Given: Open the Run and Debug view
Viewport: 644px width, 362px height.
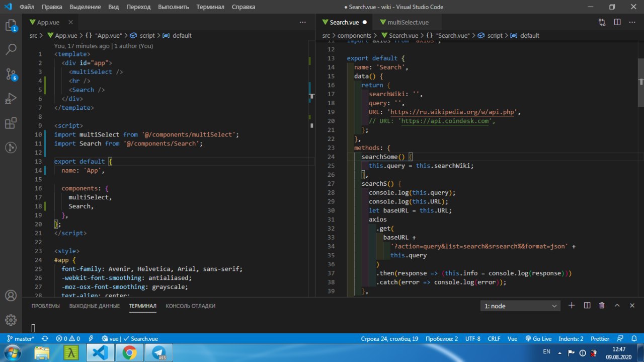Looking at the screenshot, I should coord(11,99).
